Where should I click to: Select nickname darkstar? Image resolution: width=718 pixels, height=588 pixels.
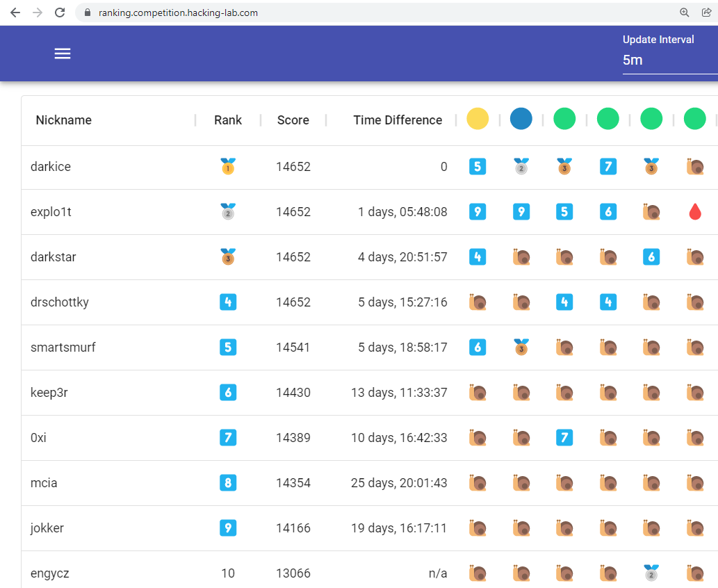click(54, 257)
